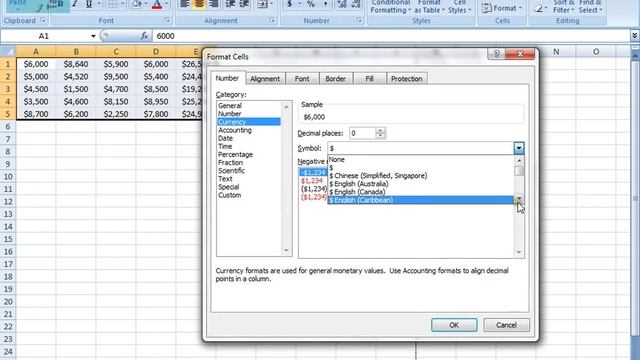Open the Format as Table dropdown
640x360 pixels.
pyautogui.click(x=429, y=7)
